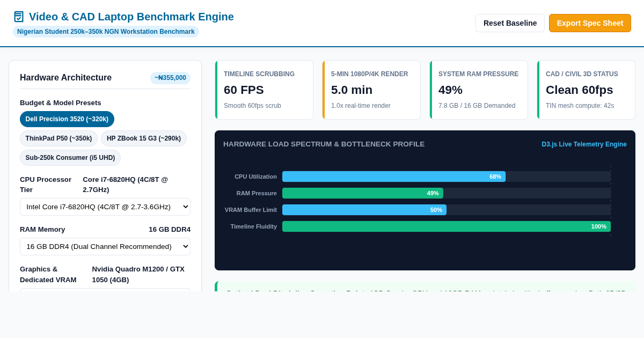This screenshot has height=338, width=644.
Task: Open the RAM Memory dropdown
Action: [x=105, y=246]
